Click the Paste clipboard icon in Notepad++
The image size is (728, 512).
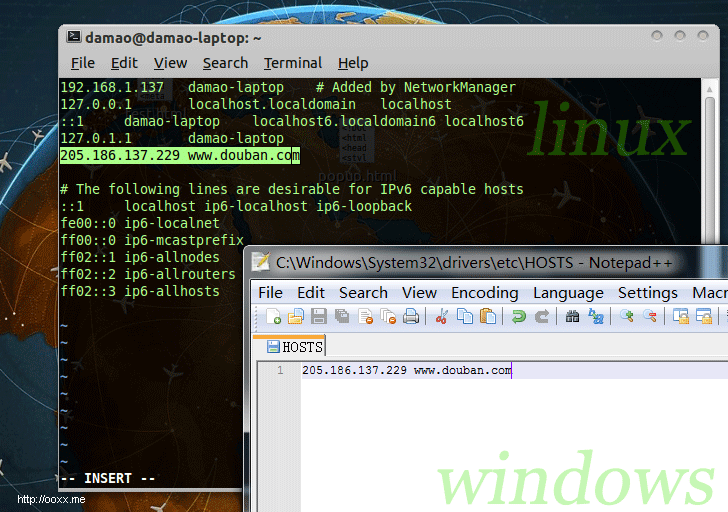pos(488,316)
